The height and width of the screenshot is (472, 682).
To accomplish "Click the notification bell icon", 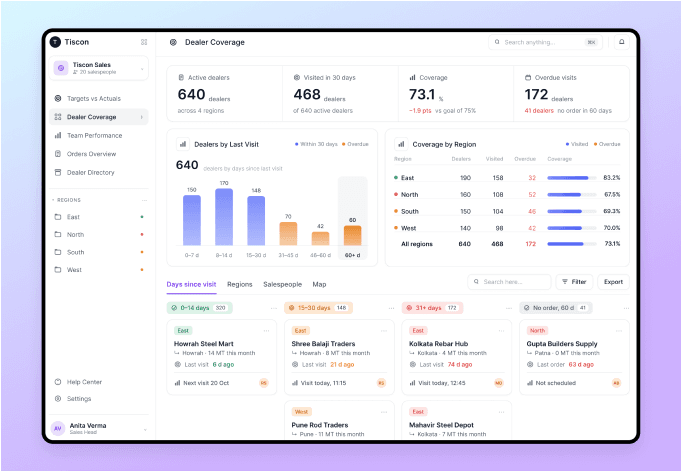I will 622,42.
